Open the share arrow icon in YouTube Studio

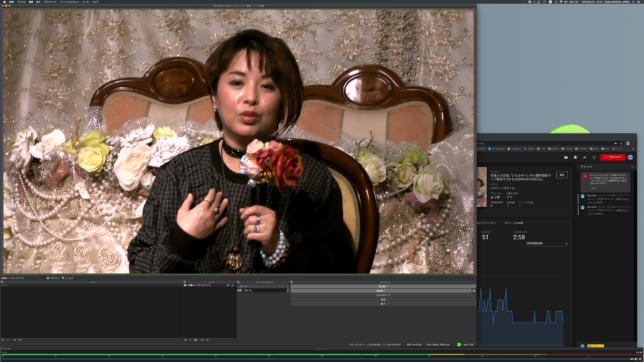point(584,157)
